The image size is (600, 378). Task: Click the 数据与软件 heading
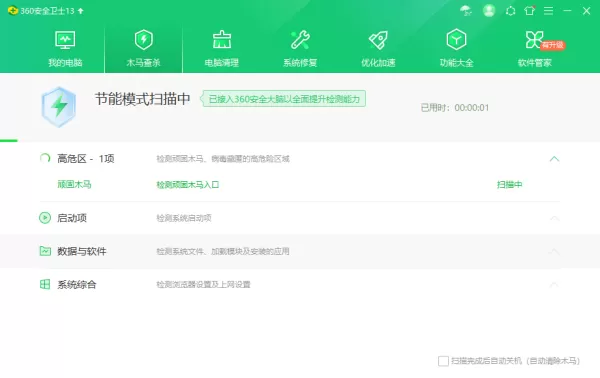(82, 251)
